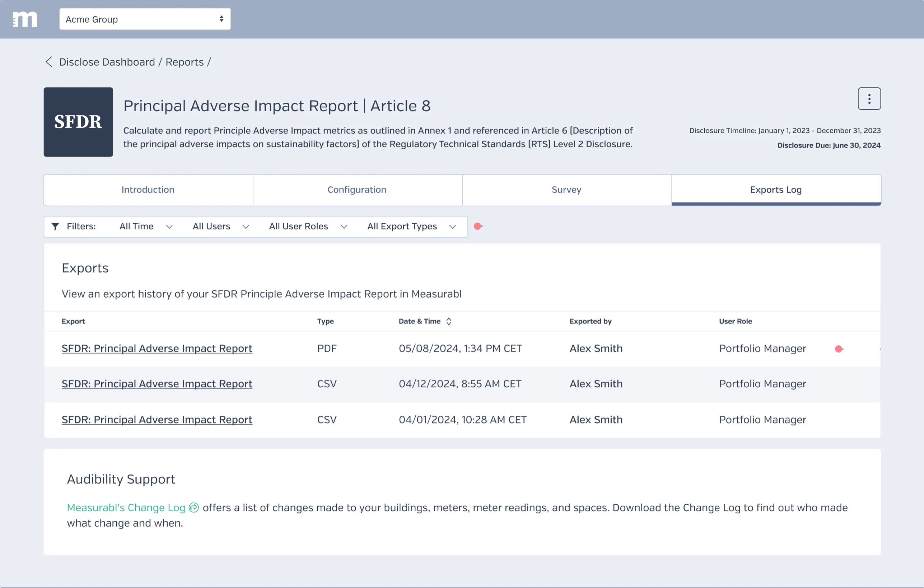The height and width of the screenshot is (588, 924).
Task: Click the Type column header
Action: click(325, 321)
